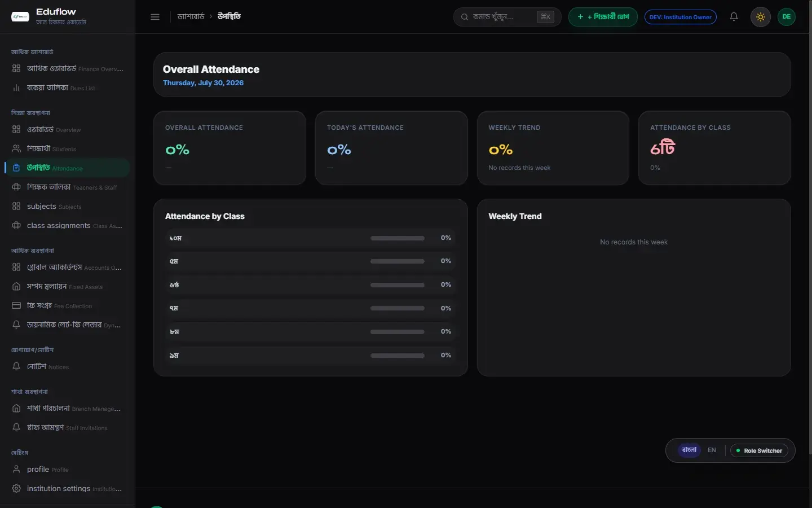The height and width of the screenshot is (508, 812).
Task: Click the ৮ম class row label
Action: click(x=174, y=332)
